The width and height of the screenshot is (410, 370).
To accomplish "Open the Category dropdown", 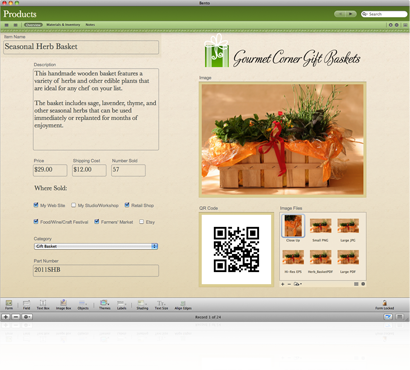I will coord(96,246).
